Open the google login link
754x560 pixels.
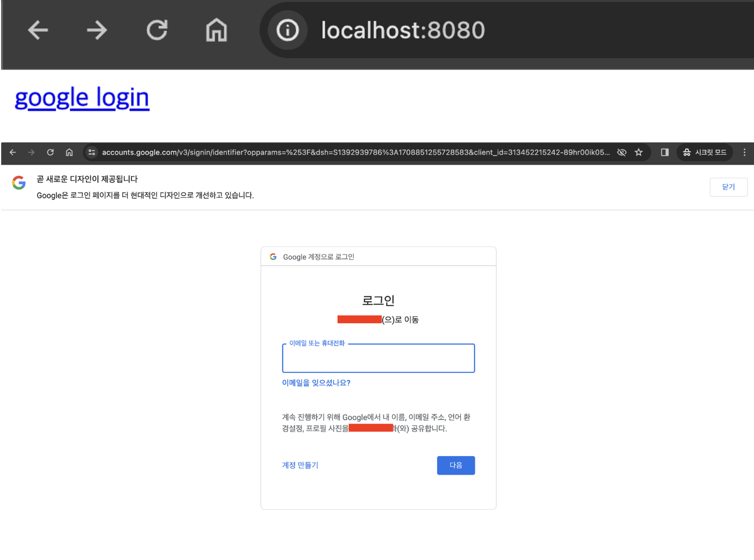click(82, 98)
